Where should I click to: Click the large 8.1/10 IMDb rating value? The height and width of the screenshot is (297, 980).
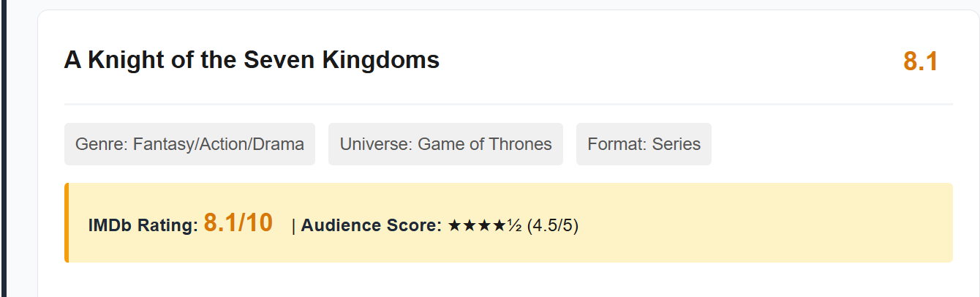pos(238,222)
